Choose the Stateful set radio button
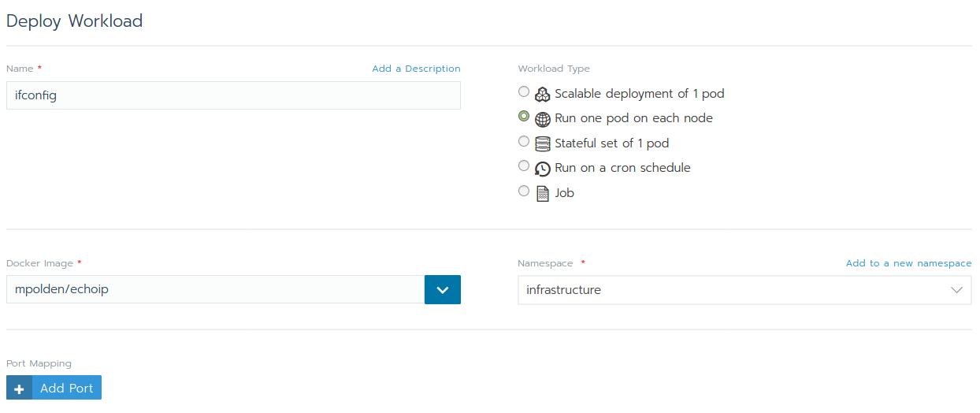The height and width of the screenshot is (413, 980). (x=524, y=141)
